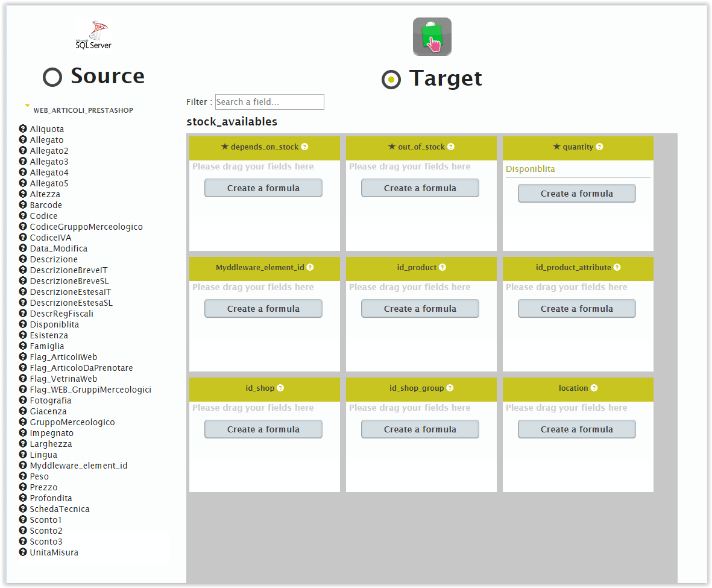Image resolution: width=712 pixels, height=588 pixels.
Task: Select the Source radio button
Action: click(52, 77)
